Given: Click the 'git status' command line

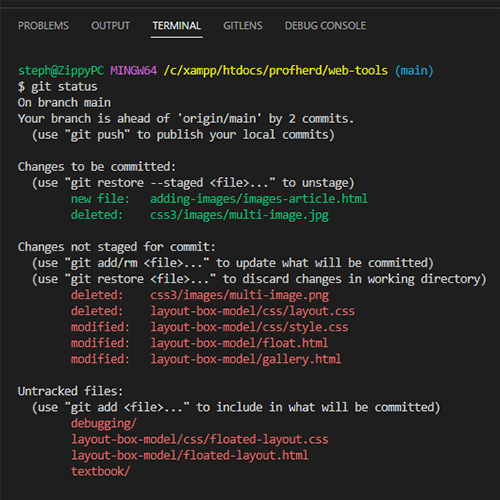Looking at the screenshot, I should [x=58, y=87].
